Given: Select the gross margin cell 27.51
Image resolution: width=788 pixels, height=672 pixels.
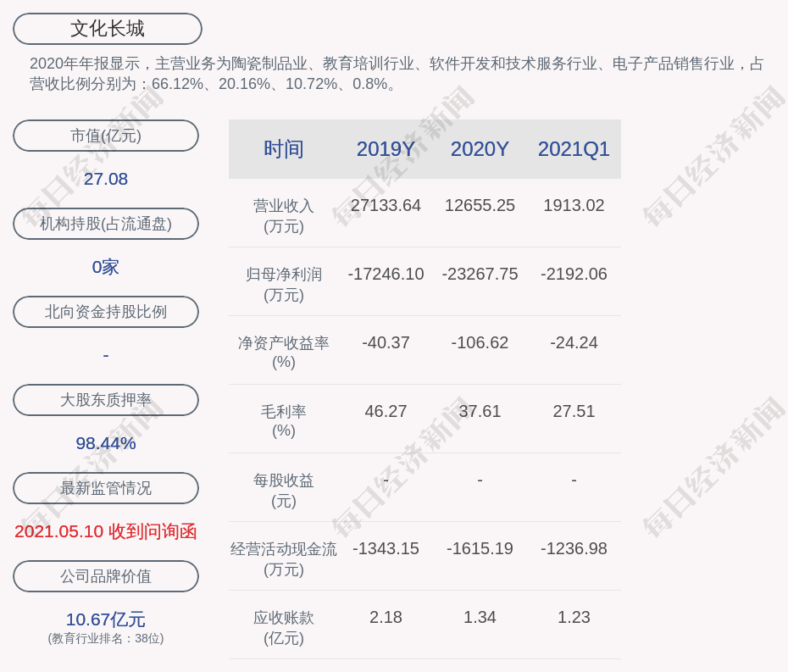Looking at the screenshot, I should [574, 411].
